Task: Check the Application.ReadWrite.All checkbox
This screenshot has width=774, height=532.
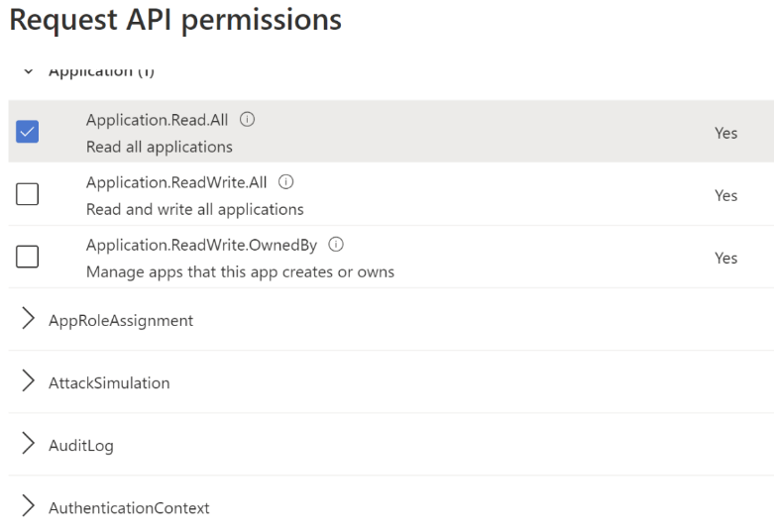Action: coord(27,194)
